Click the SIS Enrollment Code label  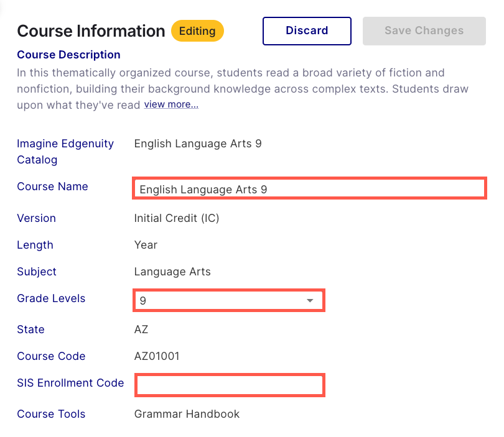coord(70,383)
